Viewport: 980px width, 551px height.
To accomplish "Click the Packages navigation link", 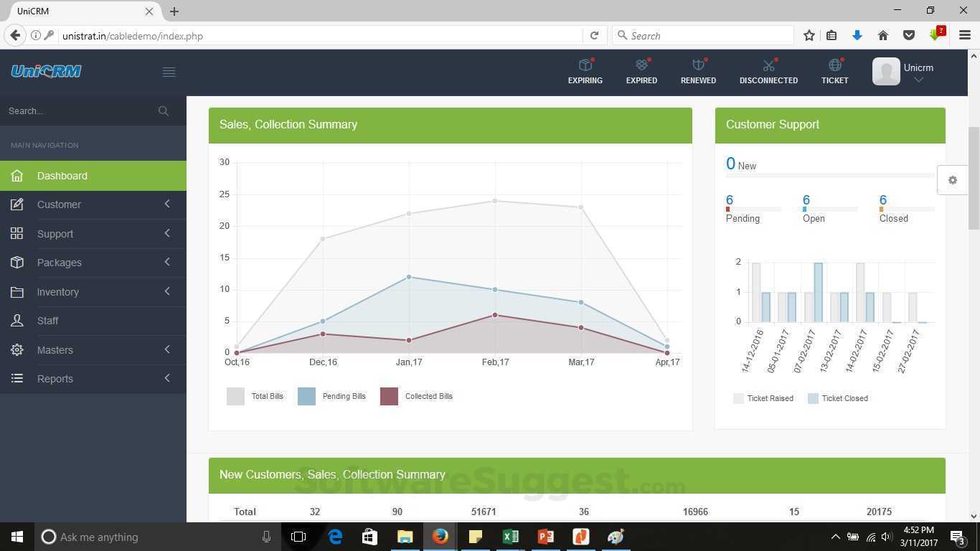I will [59, 263].
